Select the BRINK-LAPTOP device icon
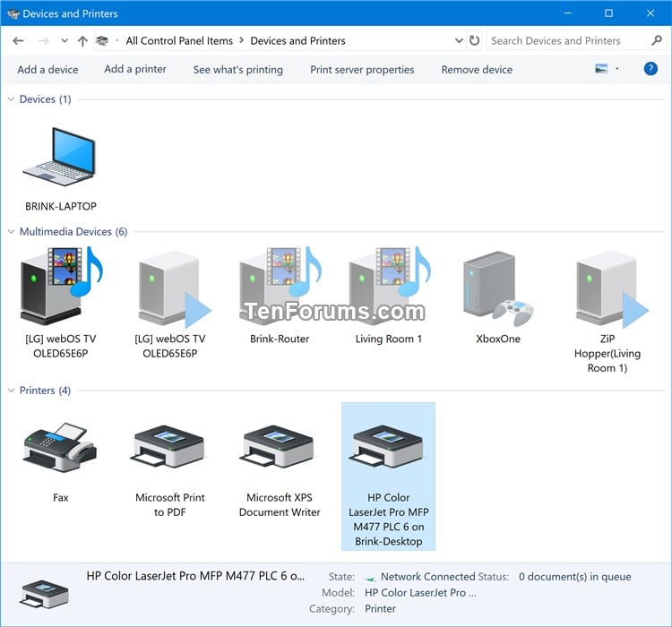 (60, 157)
